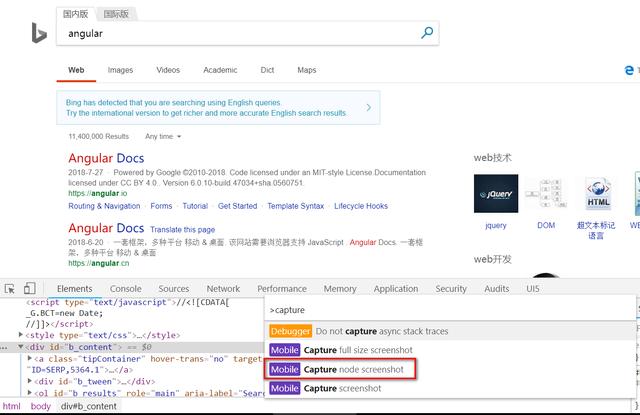Switch to the Web search tab

pos(76,70)
